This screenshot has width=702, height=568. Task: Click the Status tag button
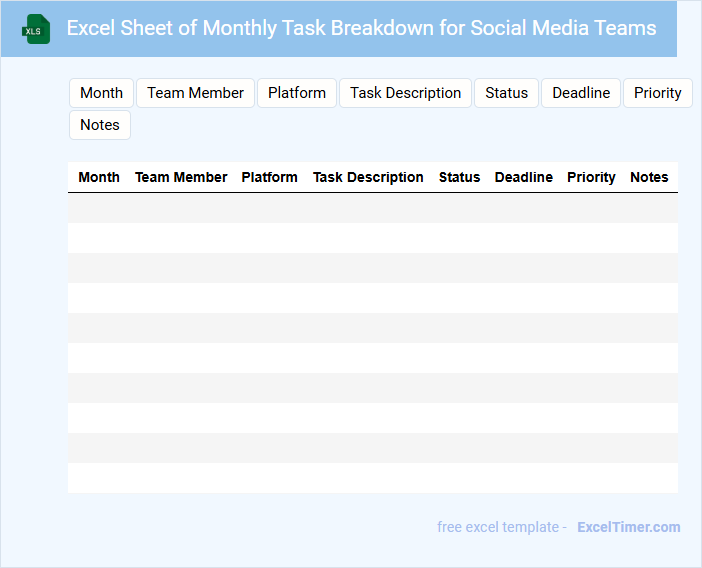coord(506,93)
